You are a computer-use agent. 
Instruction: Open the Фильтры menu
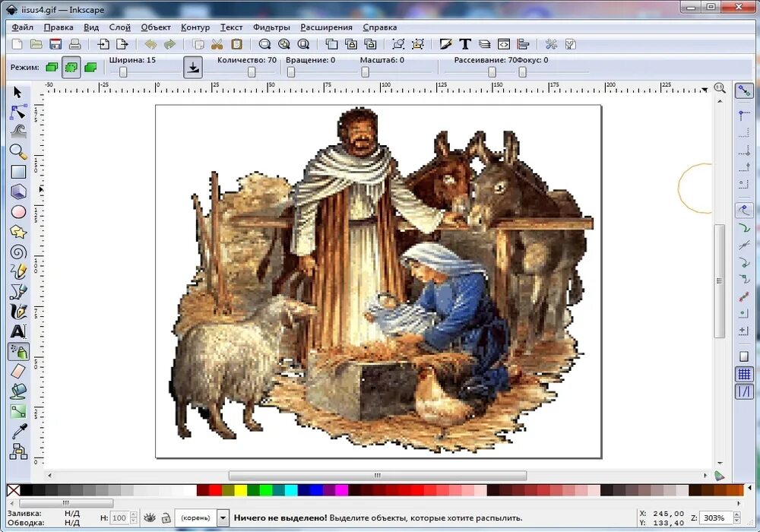pos(271,27)
